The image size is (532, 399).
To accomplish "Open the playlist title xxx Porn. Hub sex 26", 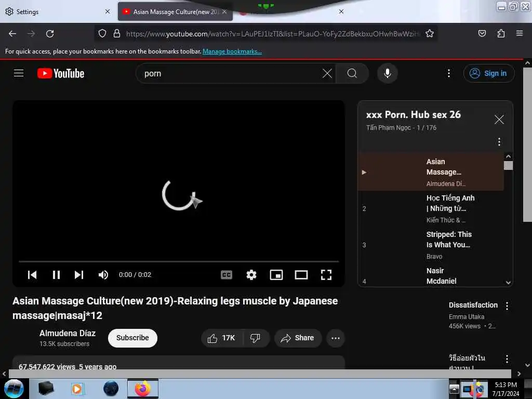I will 413,115.
